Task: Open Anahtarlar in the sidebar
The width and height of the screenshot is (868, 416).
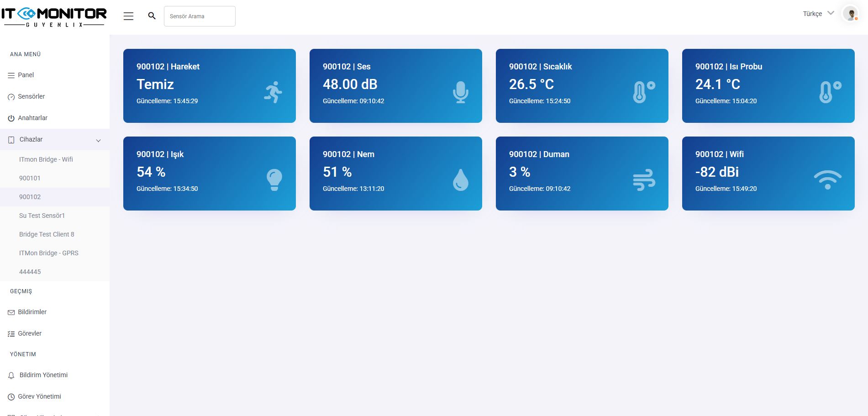Action: pos(32,118)
